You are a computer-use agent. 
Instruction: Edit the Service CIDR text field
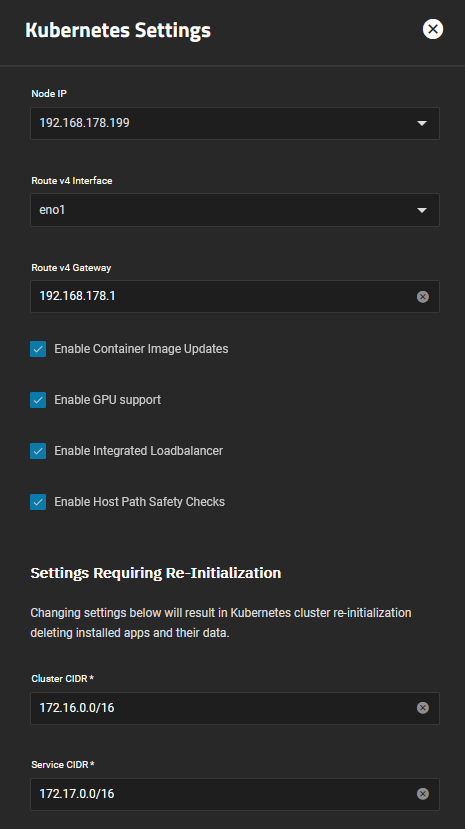[x=227, y=794]
